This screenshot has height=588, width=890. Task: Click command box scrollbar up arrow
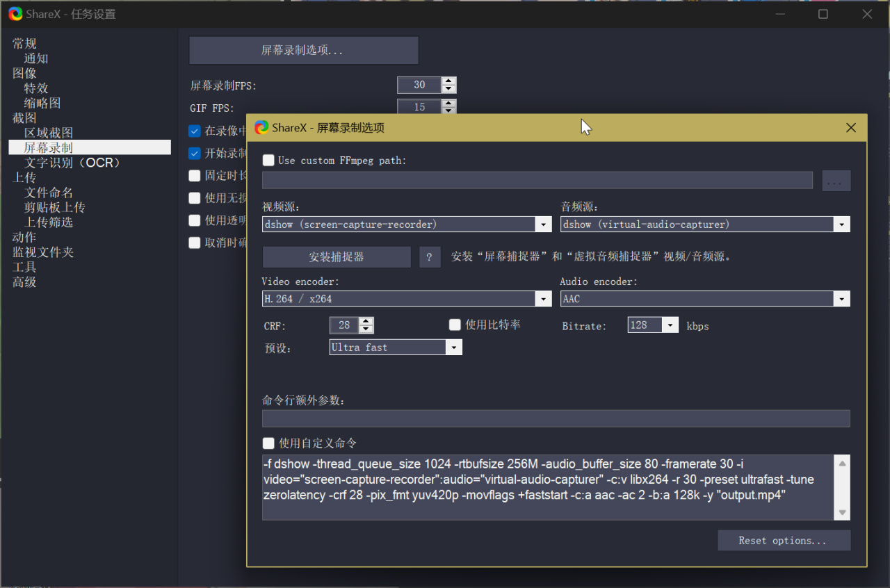842,463
